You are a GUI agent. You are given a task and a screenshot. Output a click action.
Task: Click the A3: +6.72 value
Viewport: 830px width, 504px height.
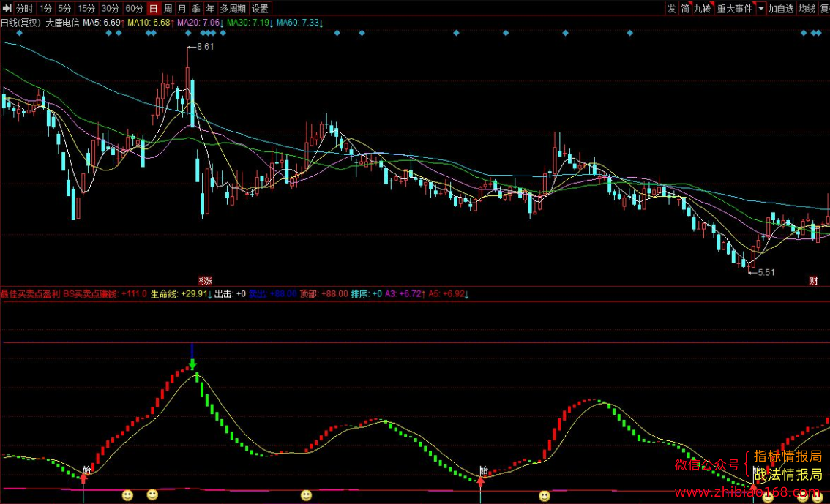405,293
